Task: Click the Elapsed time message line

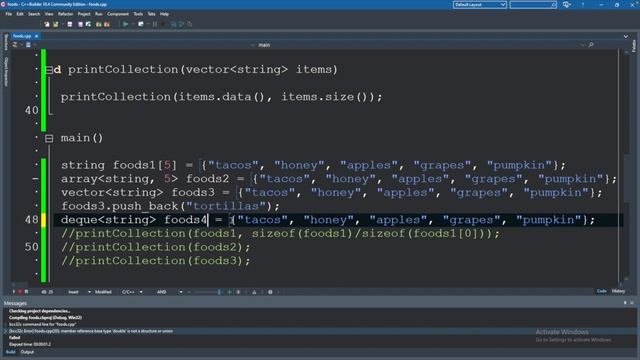Action: (30, 344)
